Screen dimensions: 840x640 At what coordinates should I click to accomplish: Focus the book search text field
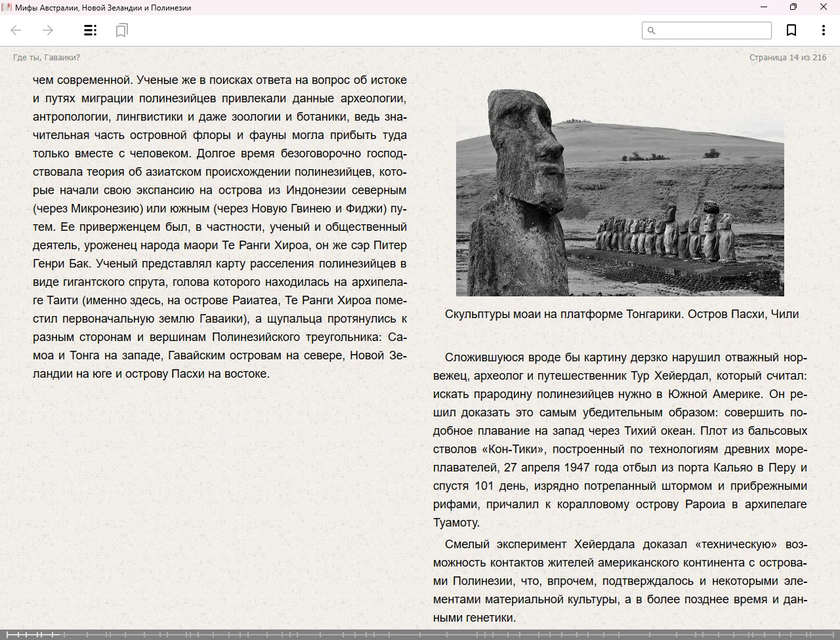coord(713,30)
